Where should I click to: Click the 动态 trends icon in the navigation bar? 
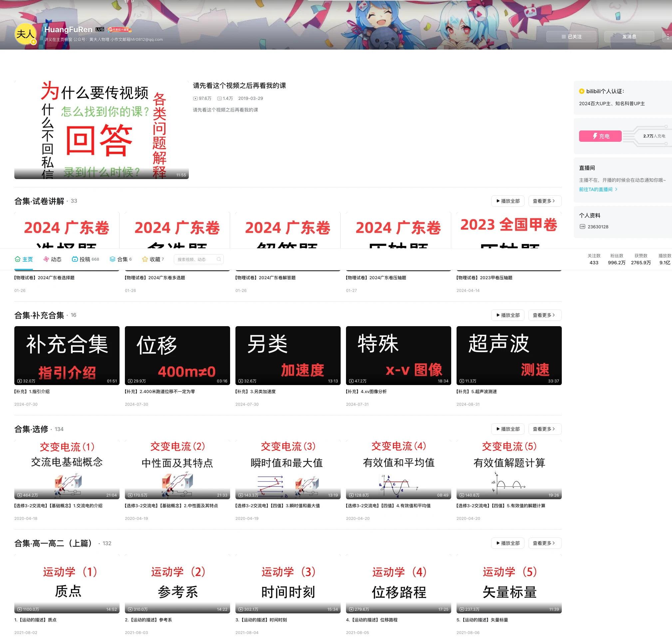[46, 259]
